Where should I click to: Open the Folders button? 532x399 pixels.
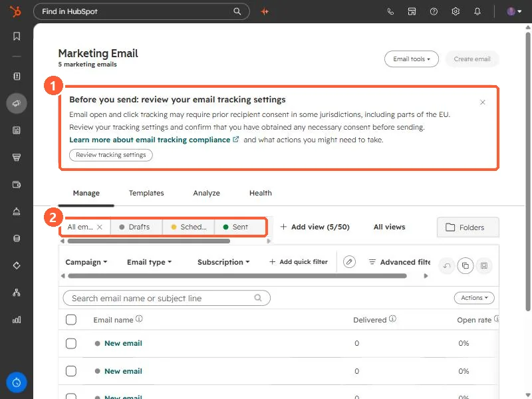[x=468, y=227]
